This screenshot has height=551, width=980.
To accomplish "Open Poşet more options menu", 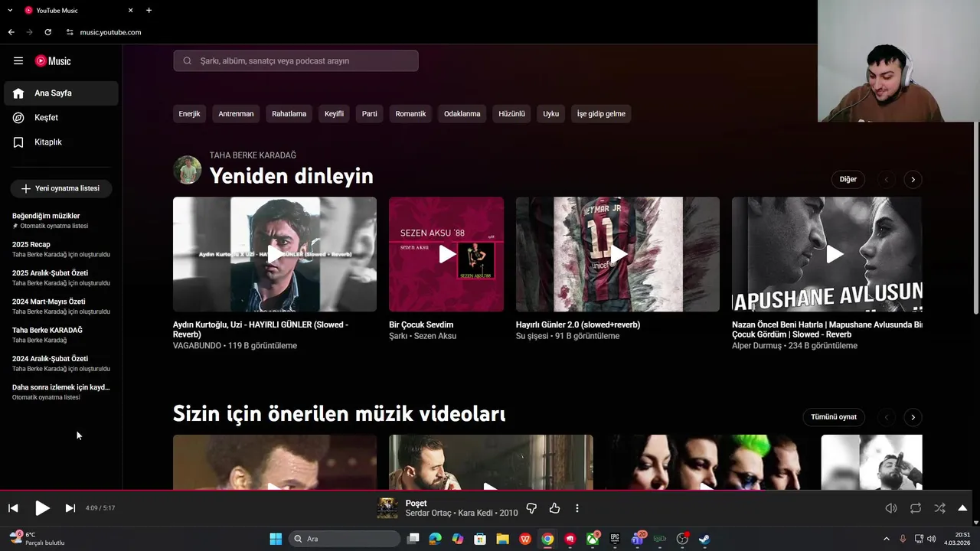I will coord(577,508).
